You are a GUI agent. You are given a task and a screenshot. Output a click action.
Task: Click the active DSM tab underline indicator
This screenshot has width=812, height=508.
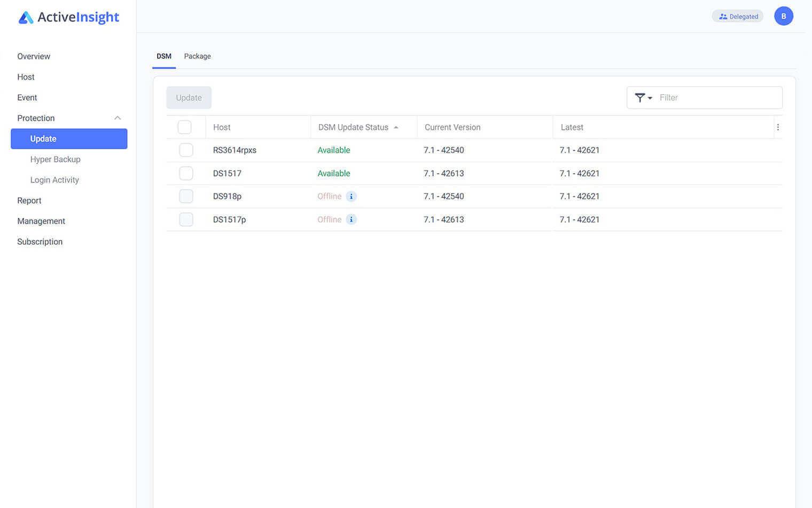point(163,67)
